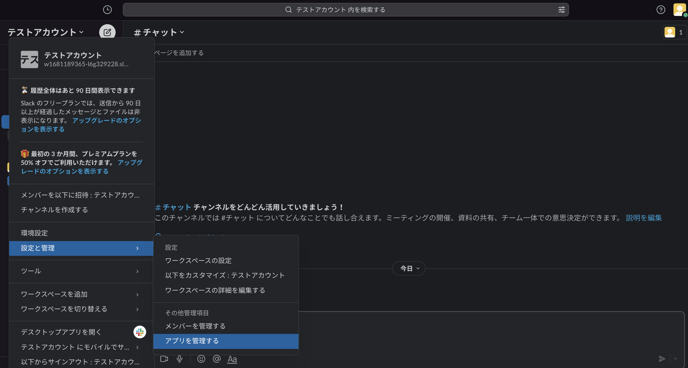The height and width of the screenshot is (368, 688).
Task: Choose 以下をカスタマイズ : テストアカウント
Action: click(x=226, y=275)
